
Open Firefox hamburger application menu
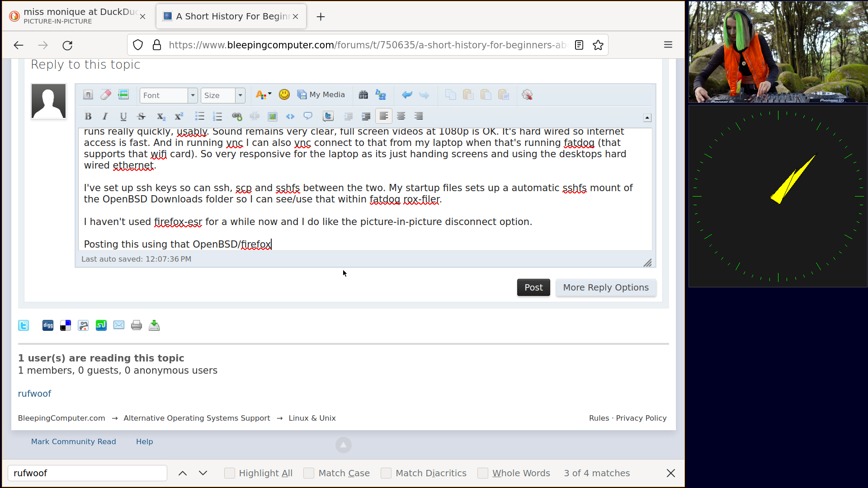668,45
